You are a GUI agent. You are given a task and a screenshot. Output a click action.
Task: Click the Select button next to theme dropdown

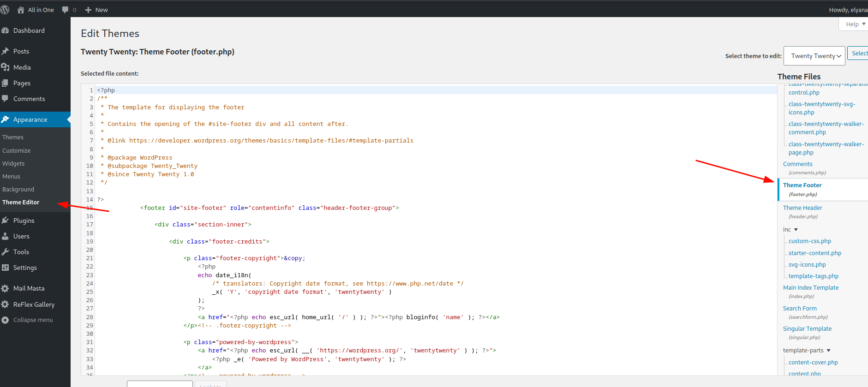click(x=858, y=54)
